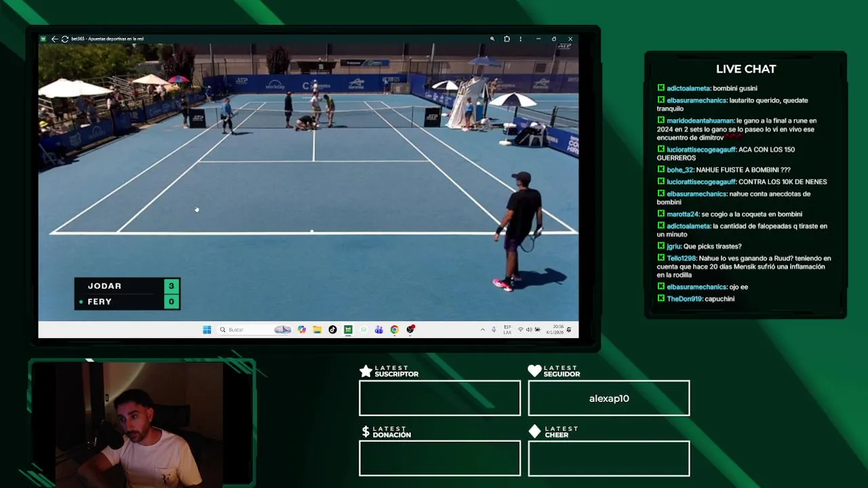Open the notifications bell icon
Image resolution: width=868 pixels, height=488 pixels.
[569, 329]
